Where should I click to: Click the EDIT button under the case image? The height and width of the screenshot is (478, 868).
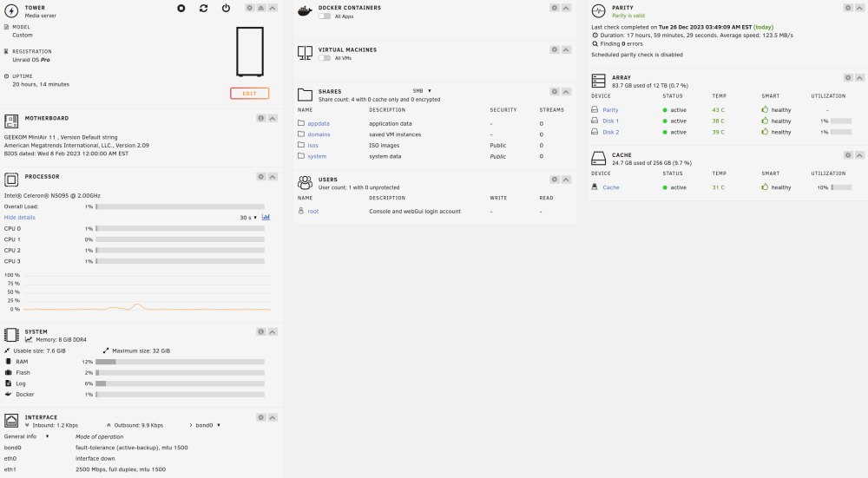pyautogui.click(x=250, y=94)
